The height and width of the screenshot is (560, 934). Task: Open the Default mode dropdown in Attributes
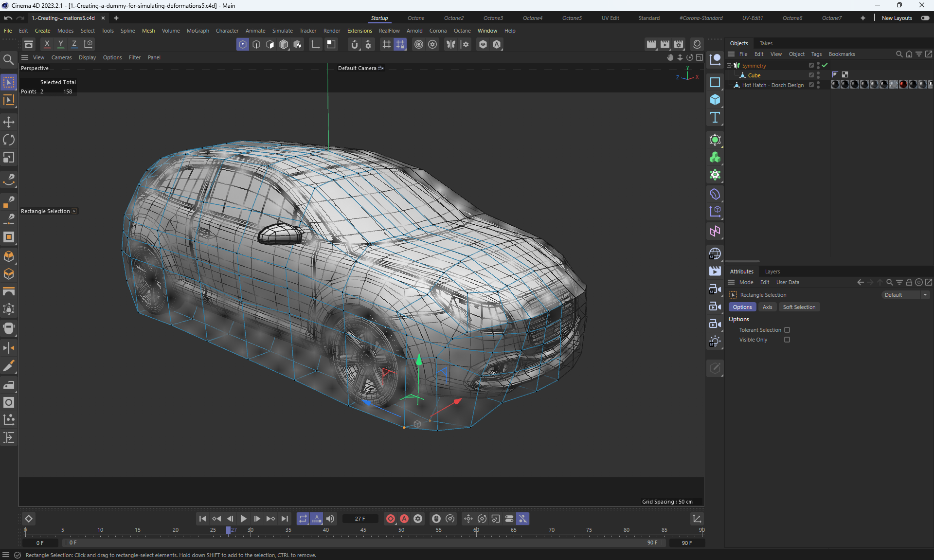(x=905, y=295)
